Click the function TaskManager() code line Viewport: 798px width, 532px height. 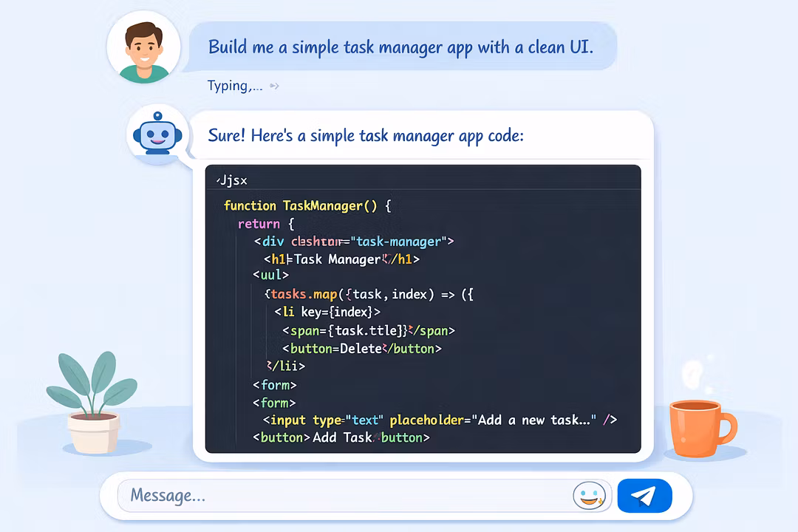pos(307,206)
